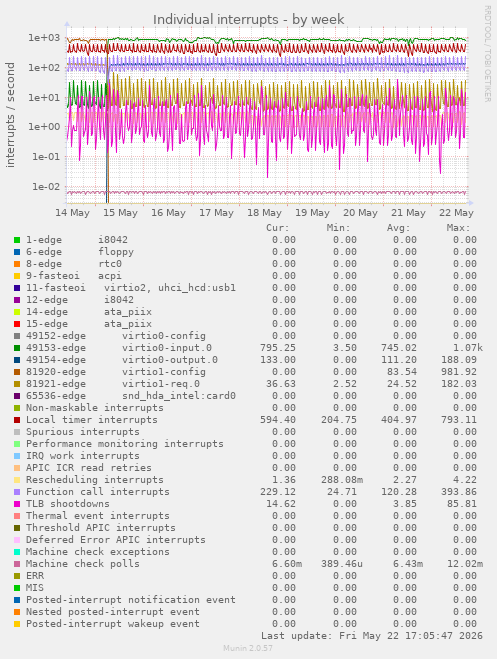
Task: Click the magenta TLB shootdowns legend swatch
Action: 17,504
